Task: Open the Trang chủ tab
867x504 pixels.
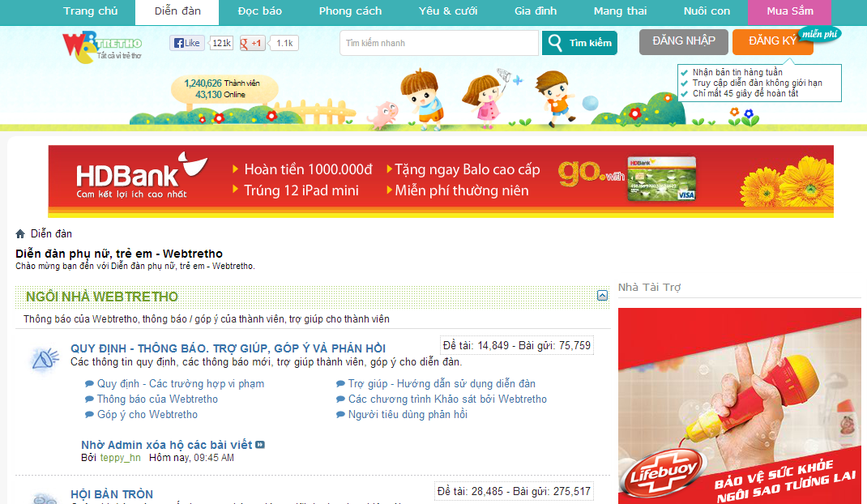Action: coord(91,11)
